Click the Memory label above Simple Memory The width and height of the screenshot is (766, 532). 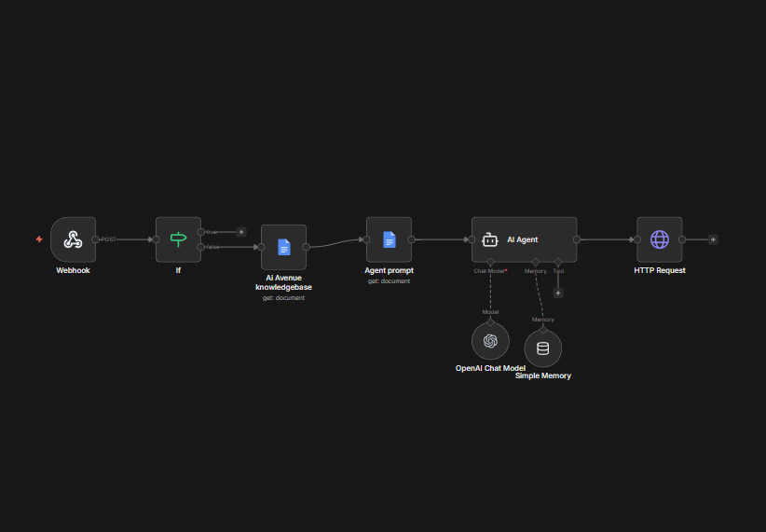542,320
